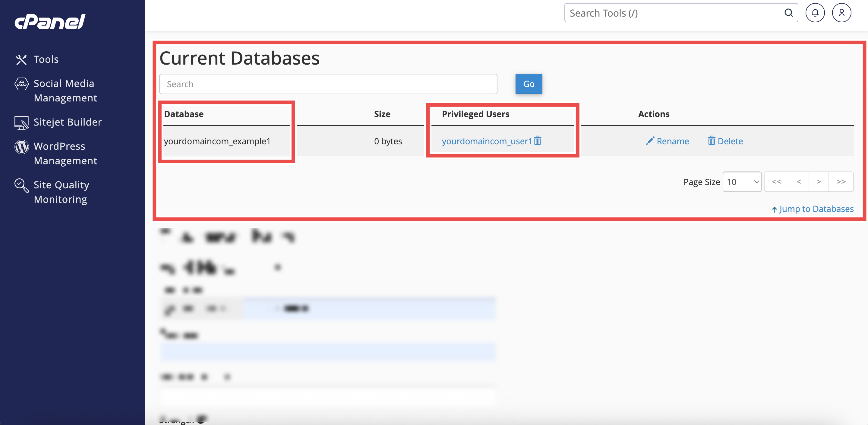Click the Search Tools magnifier icon
This screenshot has width=868, height=425.
pos(788,13)
